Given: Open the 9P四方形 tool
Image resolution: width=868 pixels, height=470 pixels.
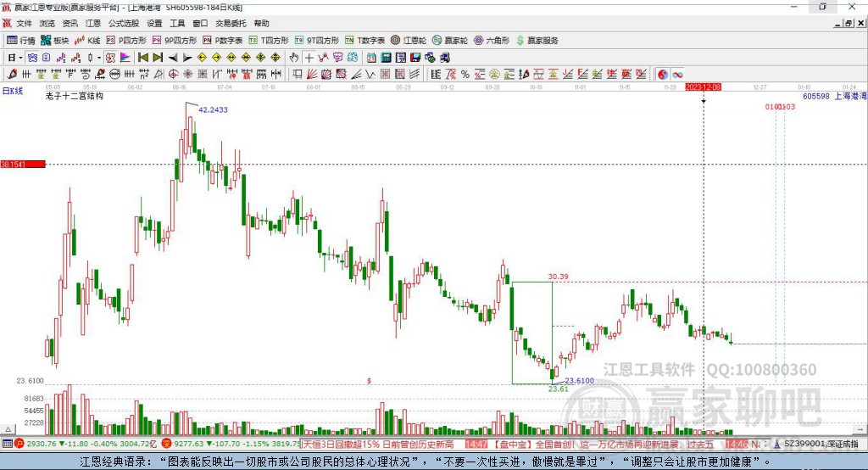Looking at the screenshot, I should point(175,41).
